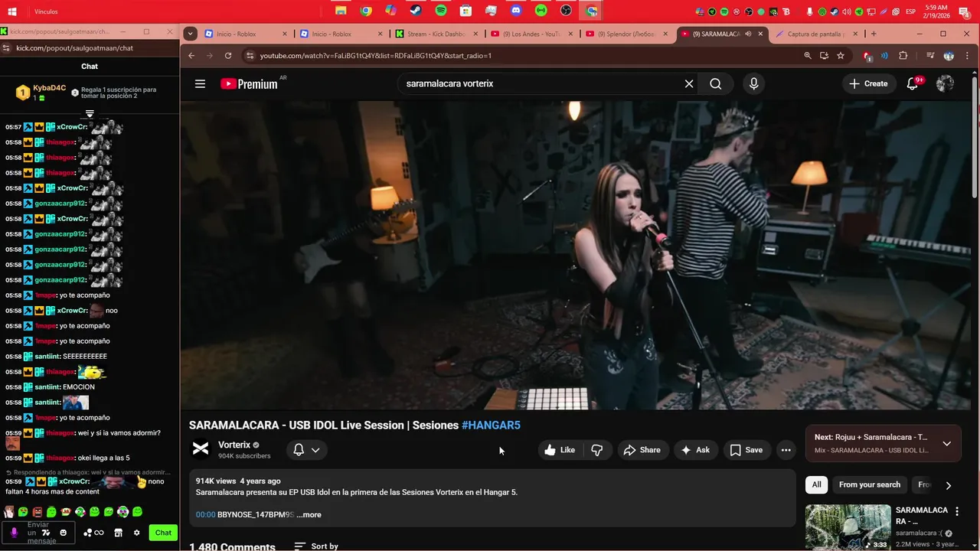Go to YouTube Premium home logo
The height and width of the screenshot is (551, 980).
pos(250,84)
